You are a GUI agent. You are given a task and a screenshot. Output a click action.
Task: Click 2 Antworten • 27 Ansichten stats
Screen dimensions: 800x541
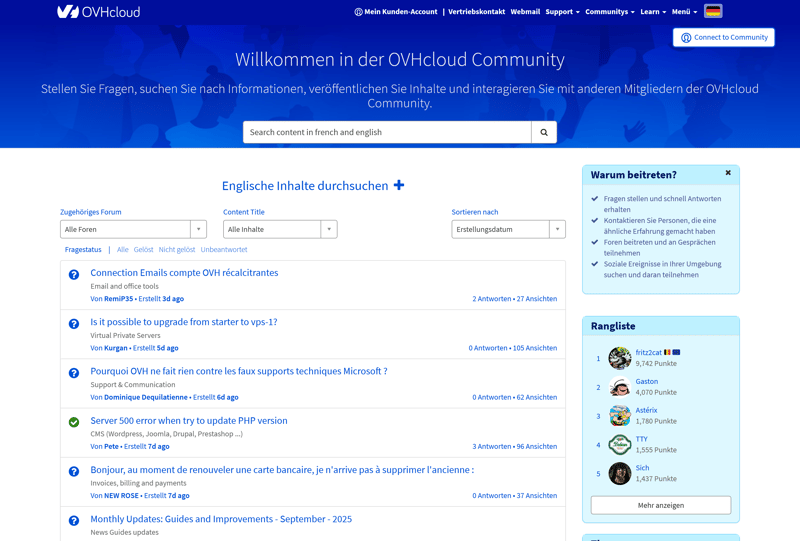(x=514, y=299)
